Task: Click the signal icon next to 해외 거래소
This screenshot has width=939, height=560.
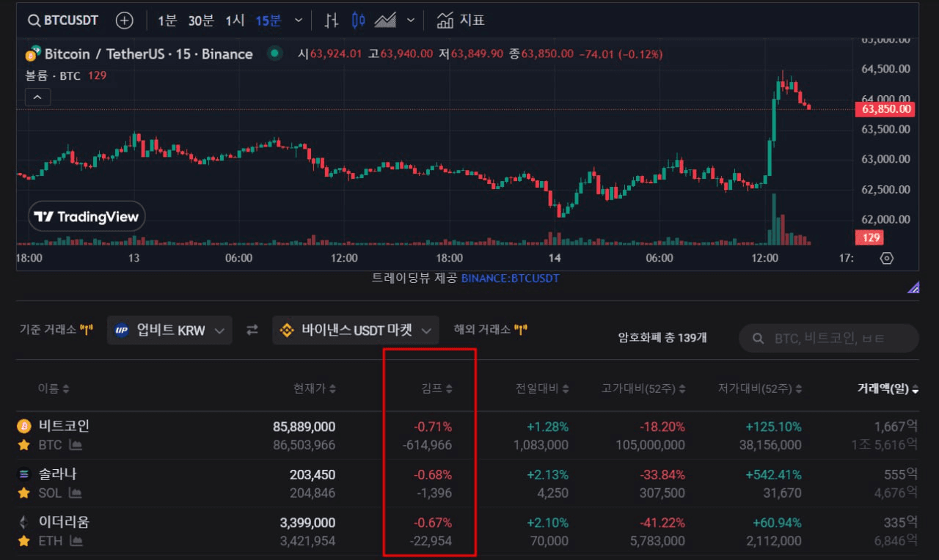Action: tap(521, 330)
